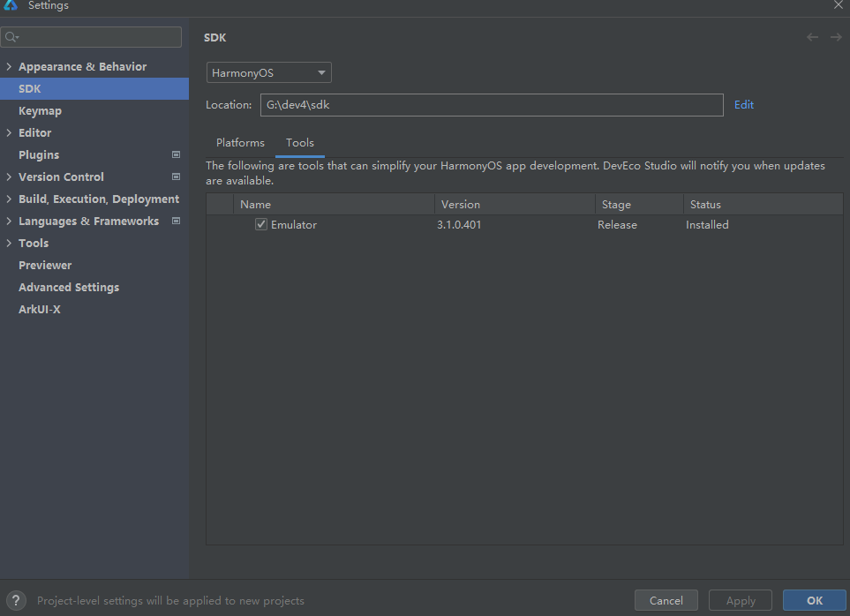Viewport: 850px width, 616px height.
Task: Click version cell 3.1.0.401
Action: pyautogui.click(x=459, y=224)
